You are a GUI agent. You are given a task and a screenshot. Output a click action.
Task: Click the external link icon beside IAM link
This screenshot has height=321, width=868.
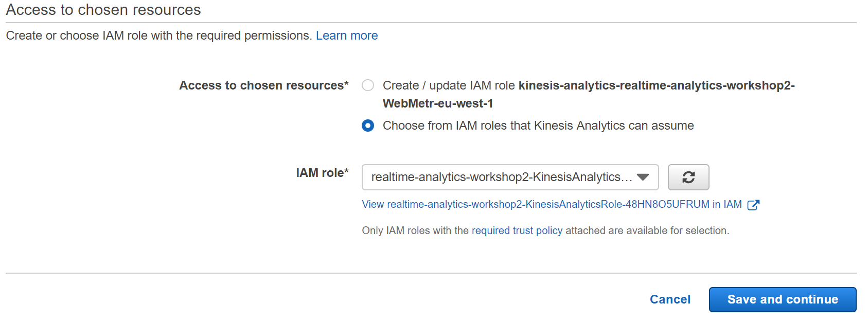pos(753,205)
